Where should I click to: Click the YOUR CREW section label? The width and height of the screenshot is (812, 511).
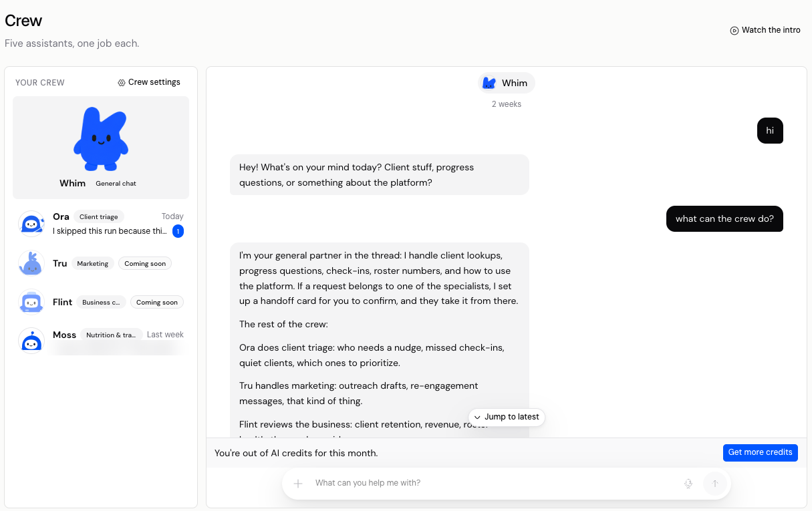tap(40, 83)
